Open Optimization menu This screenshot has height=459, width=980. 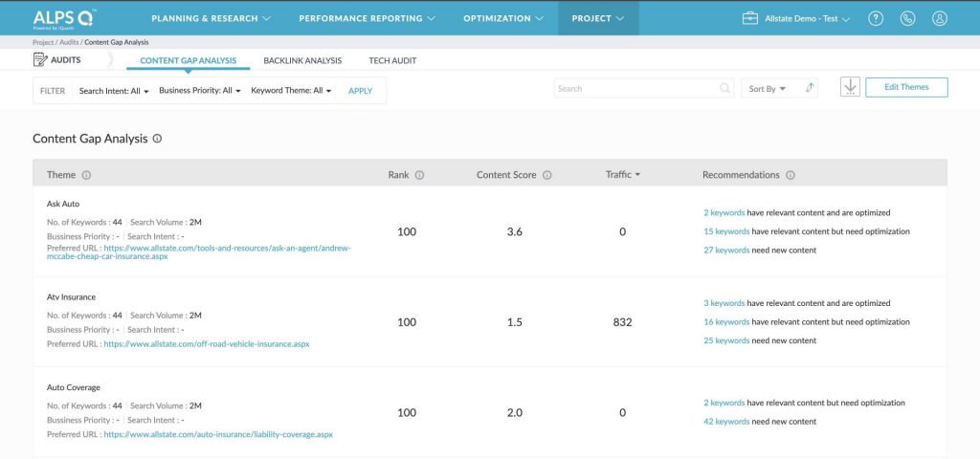click(x=503, y=18)
